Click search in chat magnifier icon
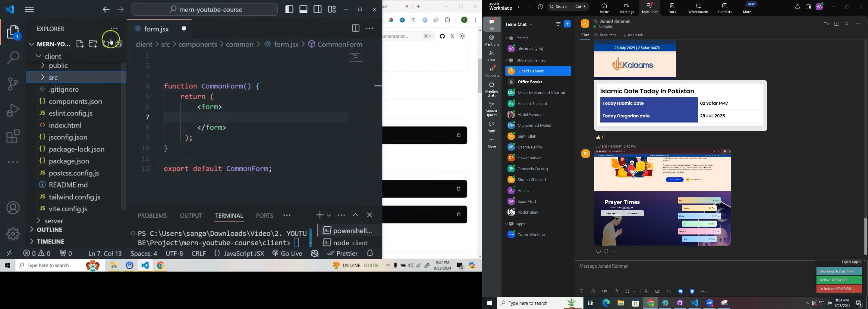 pyautogui.click(x=847, y=24)
